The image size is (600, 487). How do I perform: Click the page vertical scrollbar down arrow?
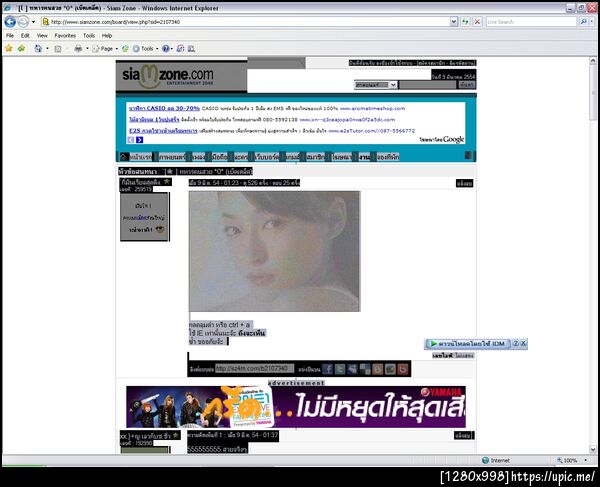tap(593, 450)
